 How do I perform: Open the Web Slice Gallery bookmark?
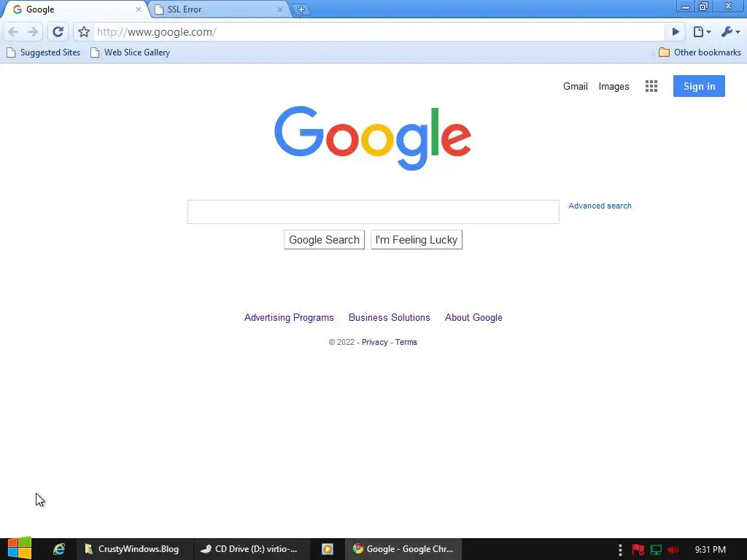pyautogui.click(x=130, y=52)
